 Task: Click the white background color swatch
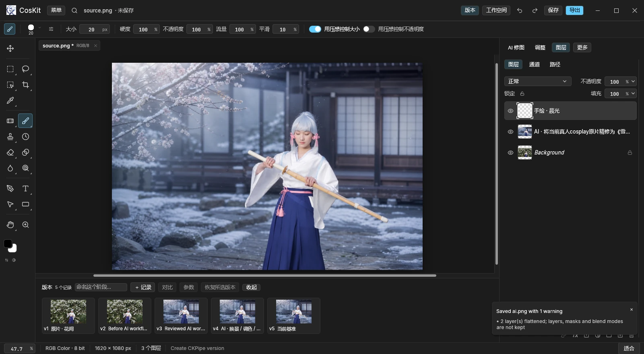(x=13, y=249)
